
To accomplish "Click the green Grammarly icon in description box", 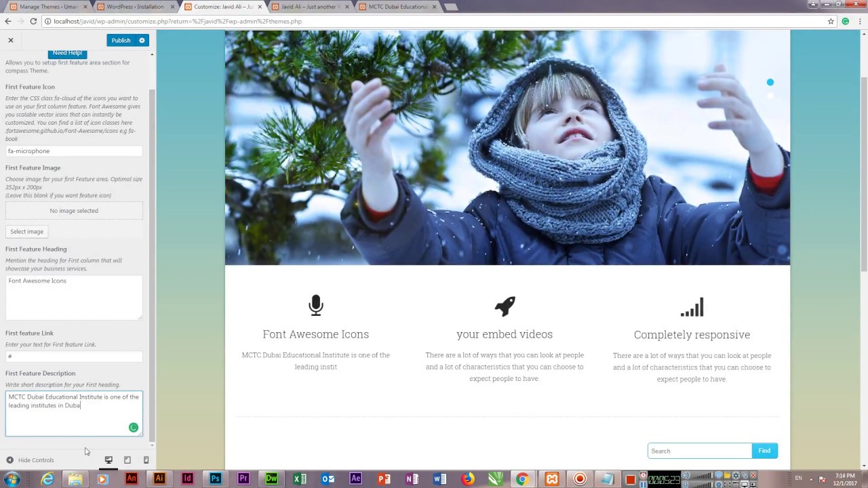I will 134,428.
